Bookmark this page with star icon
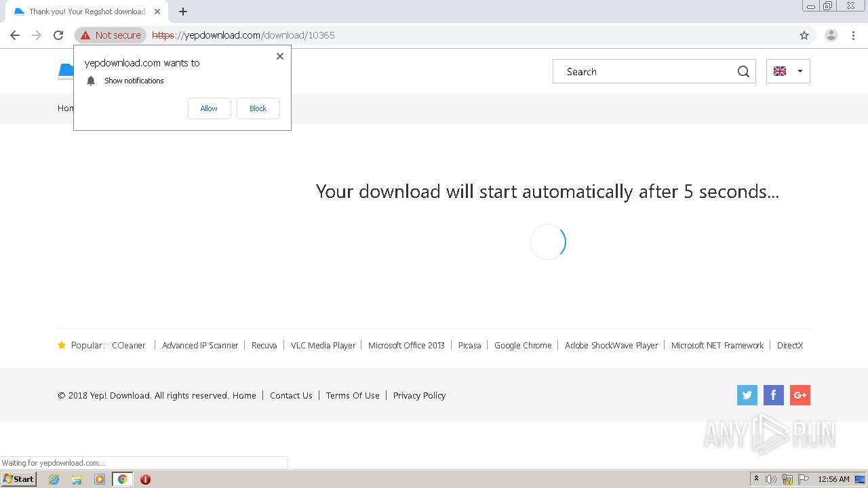Screen dimensions: 868x488 pos(804,35)
